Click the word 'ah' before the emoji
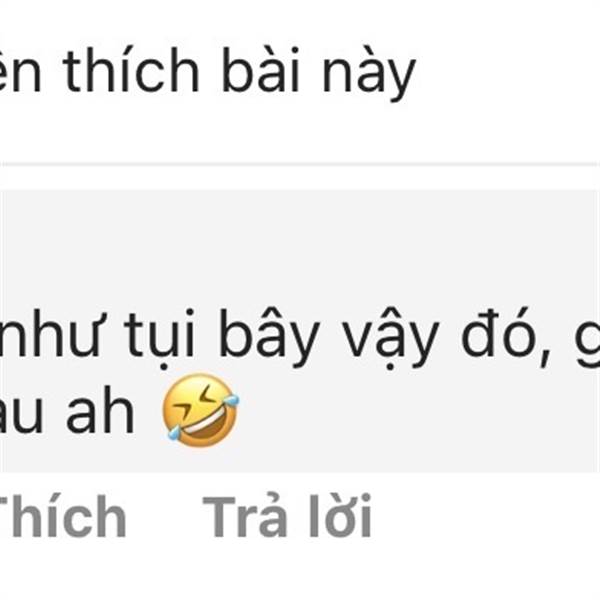The width and height of the screenshot is (600, 600). click(x=100, y=411)
